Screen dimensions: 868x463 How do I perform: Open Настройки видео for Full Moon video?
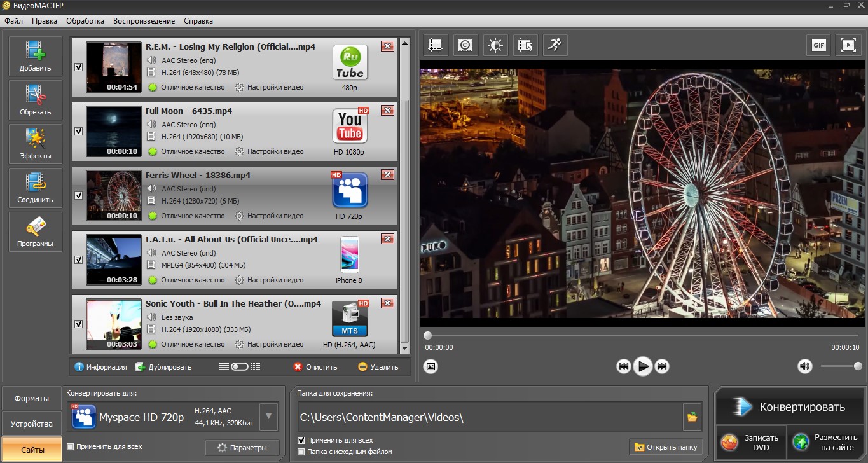click(269, 152)
